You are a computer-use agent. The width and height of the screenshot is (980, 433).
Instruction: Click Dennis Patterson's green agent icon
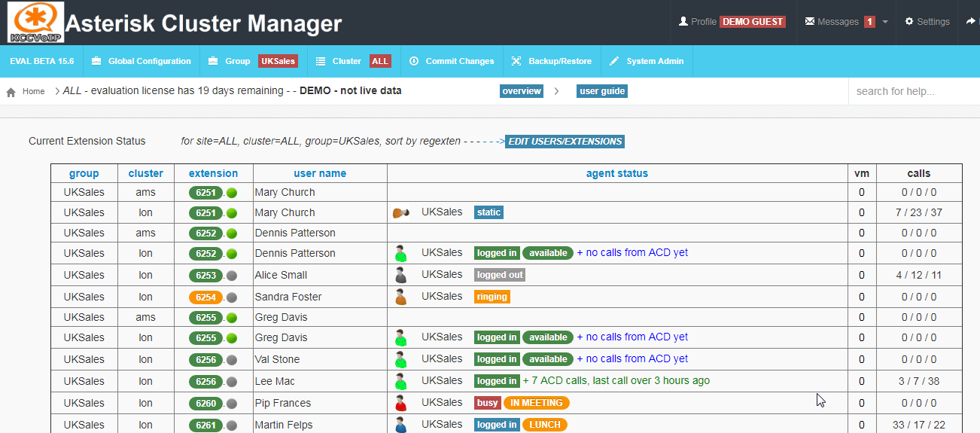click(401, 253)
